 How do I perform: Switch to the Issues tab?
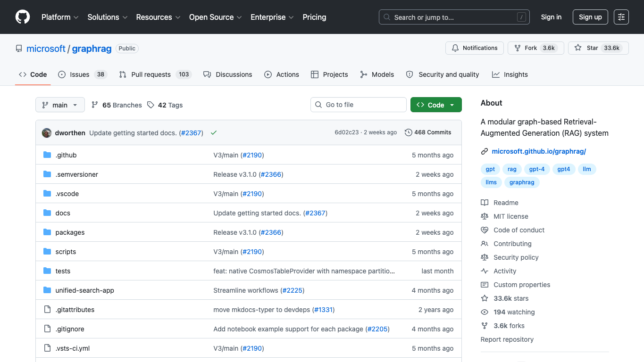[83, 74]
